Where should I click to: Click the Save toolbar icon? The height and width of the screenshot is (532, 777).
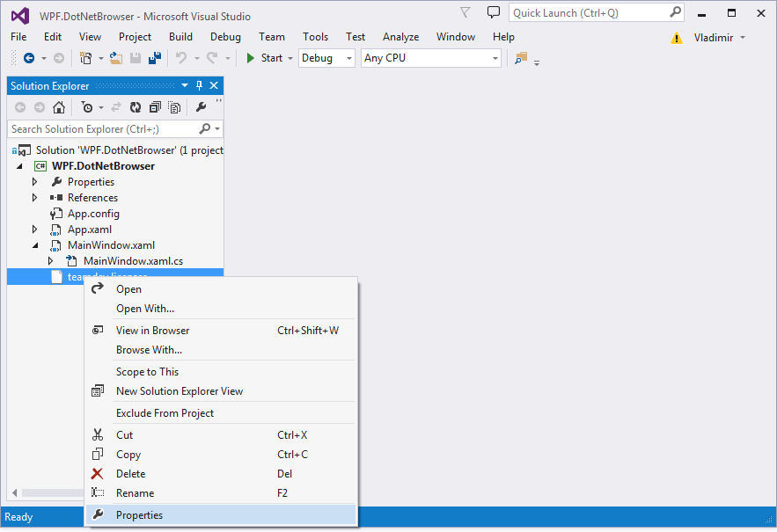click(x=136, y=58)
